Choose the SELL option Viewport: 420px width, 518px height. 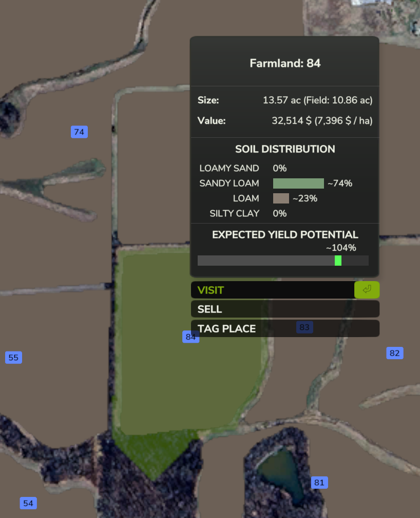pos(284,309)
